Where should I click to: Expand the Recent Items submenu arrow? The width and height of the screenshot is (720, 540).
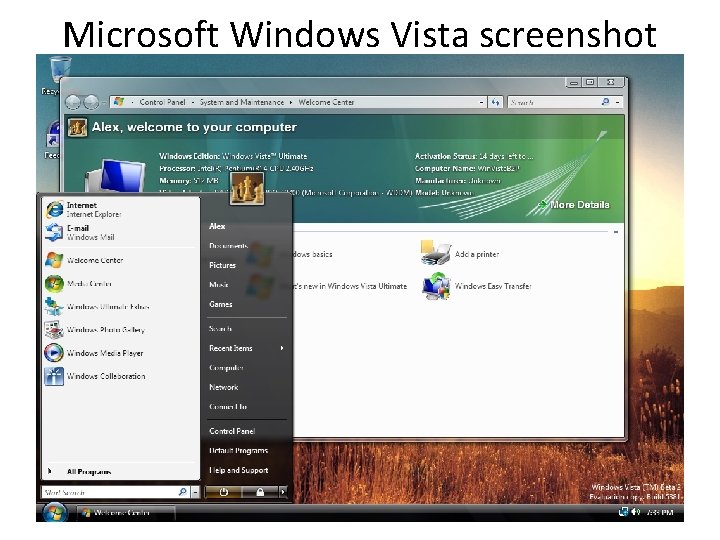pyautogui.click(x=282, y=348)
